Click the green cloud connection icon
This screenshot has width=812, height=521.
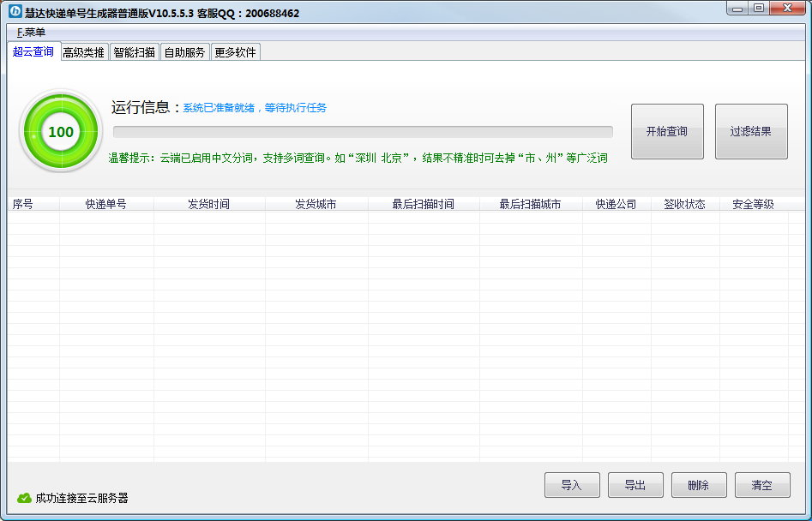24,498
